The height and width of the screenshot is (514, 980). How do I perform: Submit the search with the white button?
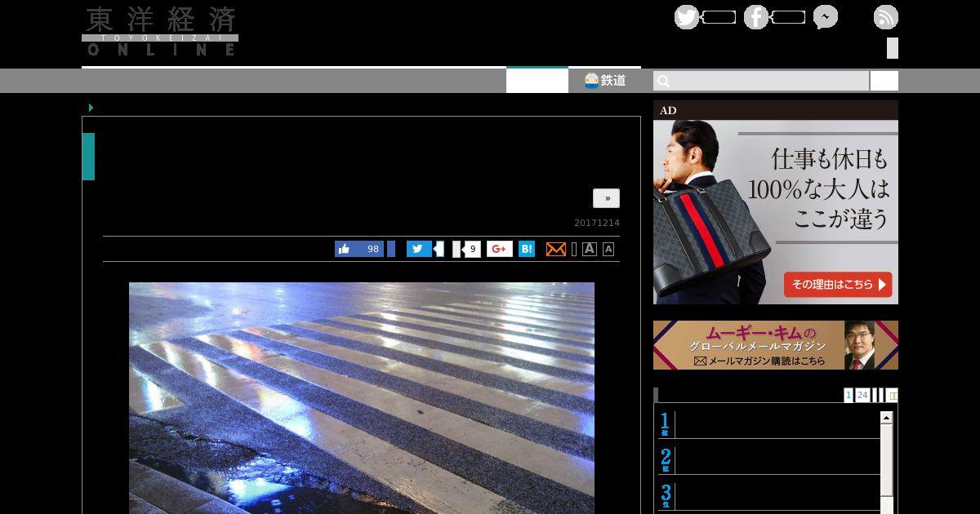point(884,81)
